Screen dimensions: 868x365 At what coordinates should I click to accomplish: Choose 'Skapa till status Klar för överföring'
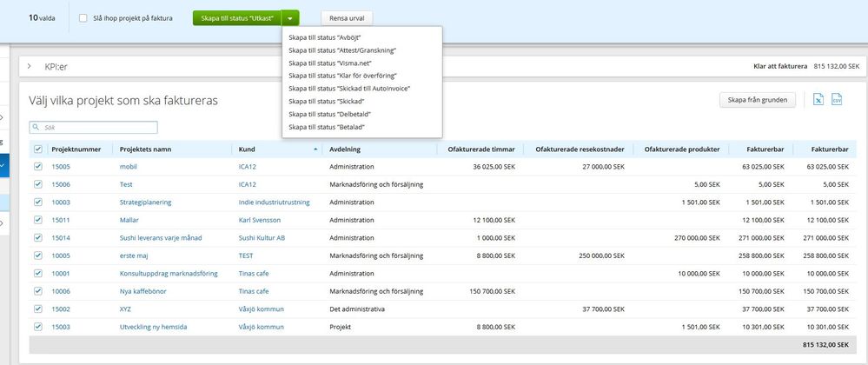(x=342, y=76)
